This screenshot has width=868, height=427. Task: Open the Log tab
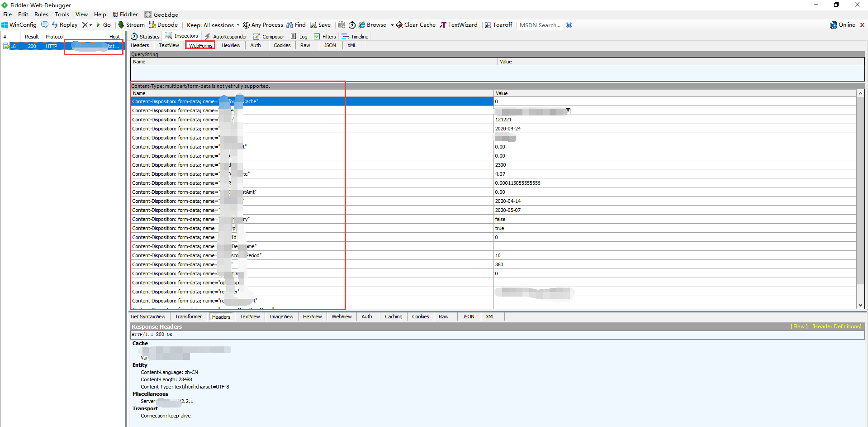pos(299,37)
